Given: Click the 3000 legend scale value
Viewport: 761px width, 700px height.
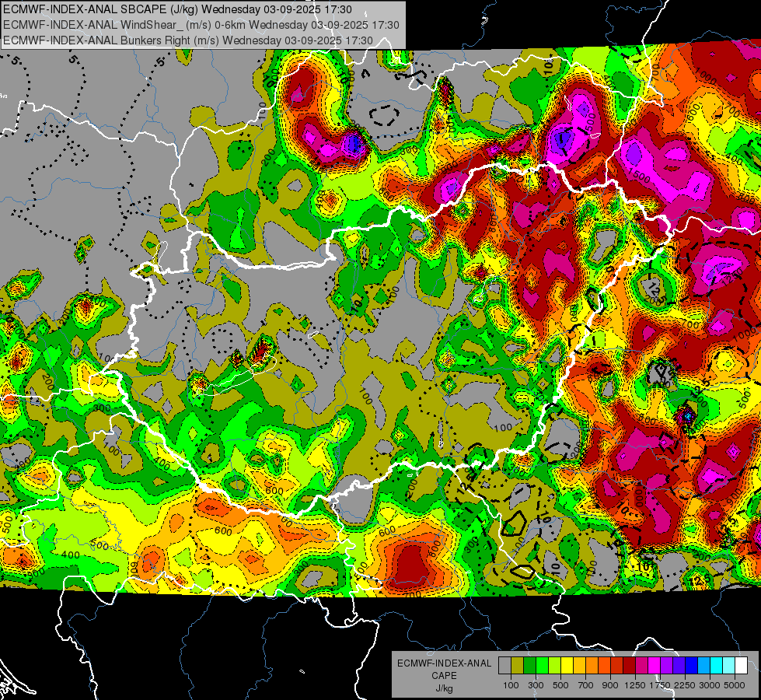Looking at the screenshot, I should pos(710,685).
